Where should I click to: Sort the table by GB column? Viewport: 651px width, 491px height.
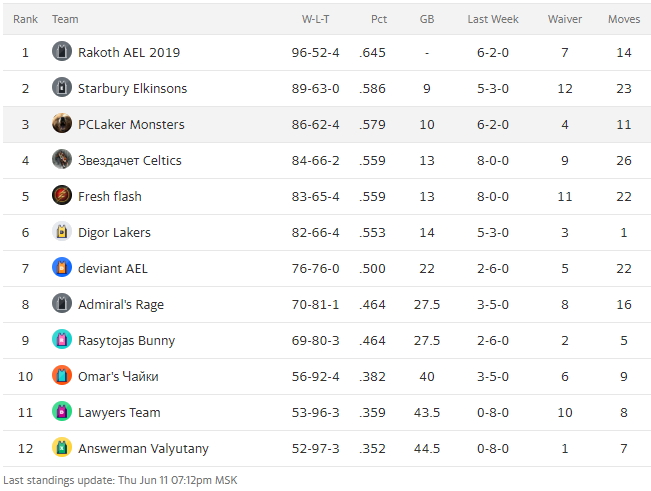(427, 19)
